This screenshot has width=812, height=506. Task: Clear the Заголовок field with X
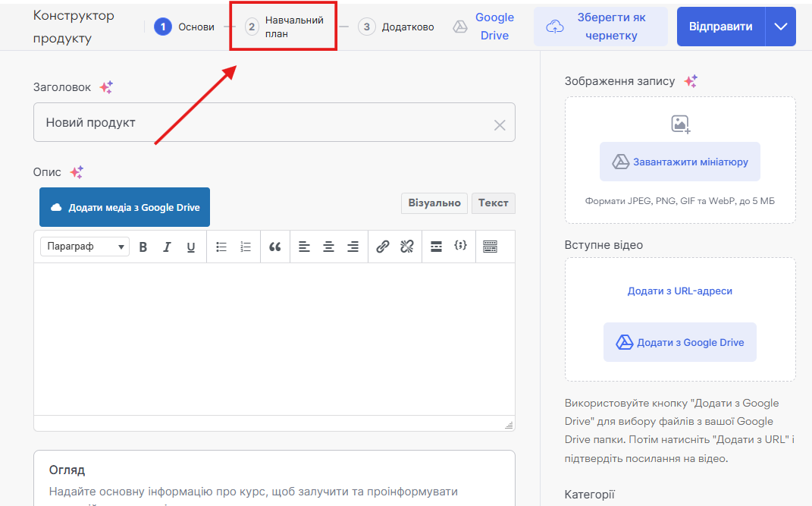500,125
